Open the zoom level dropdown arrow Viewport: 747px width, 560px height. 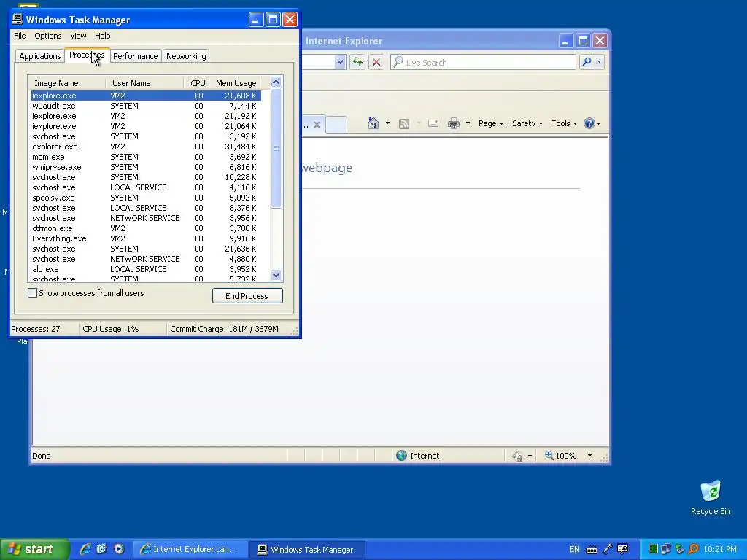click(589, 456)
